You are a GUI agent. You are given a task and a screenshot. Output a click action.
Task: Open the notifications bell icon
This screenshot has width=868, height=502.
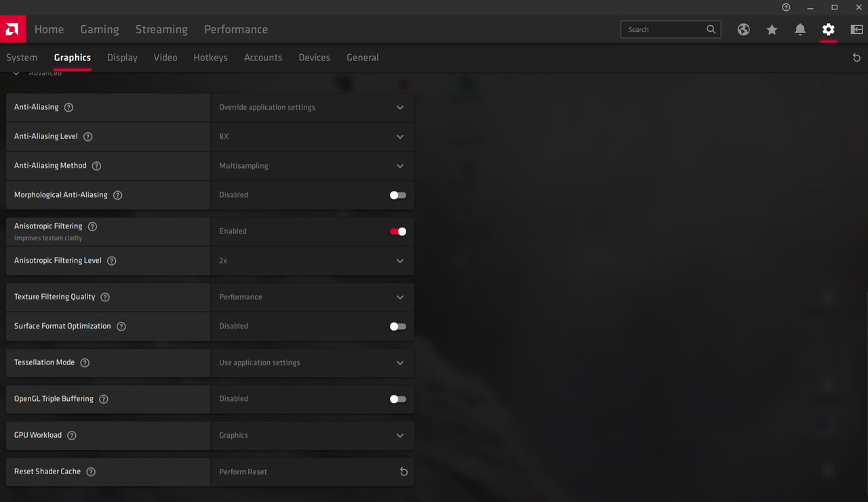(800, 29)
